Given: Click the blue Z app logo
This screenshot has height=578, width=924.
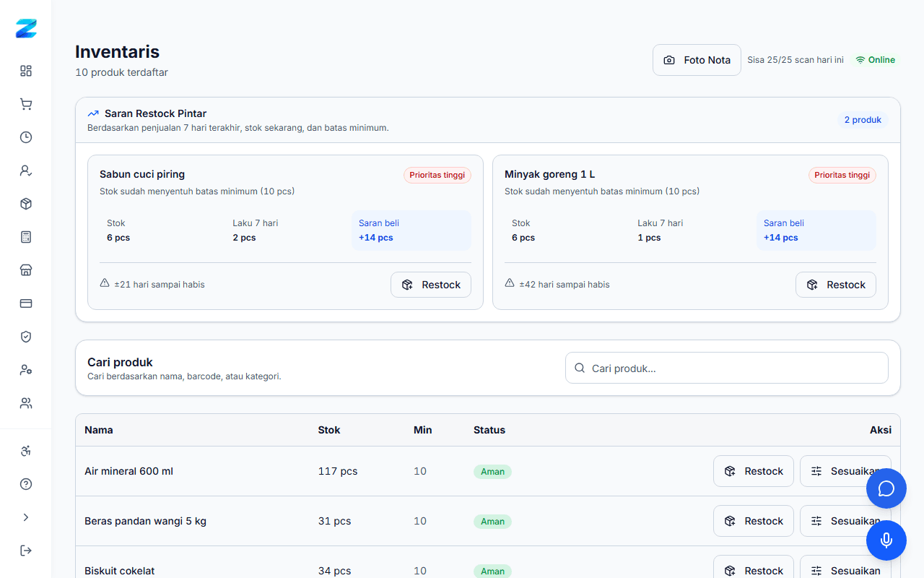Looking at the screenshot, I should pyautogui.click(x=26, y=29).
